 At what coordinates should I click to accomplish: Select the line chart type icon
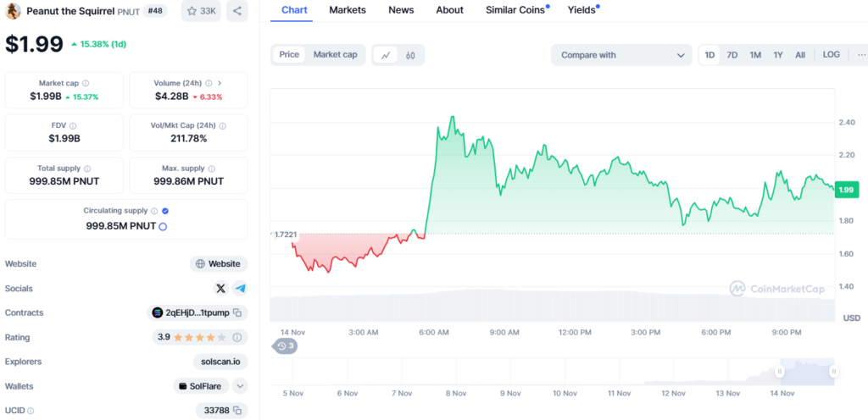coord(386,55)
